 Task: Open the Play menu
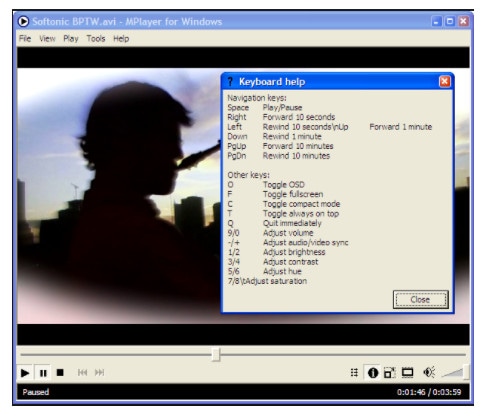coord(71,39)
